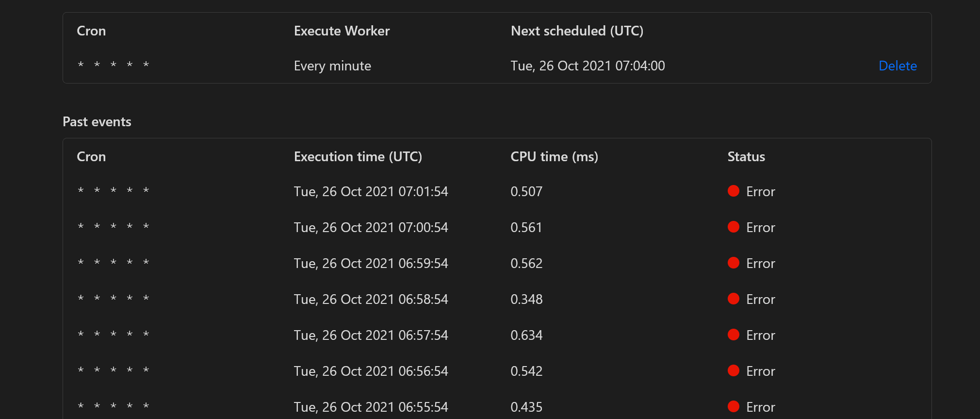980x419 pixels.
Task: Click the red Error status icon for 07:01:54
Action: [x=733, y=191]
